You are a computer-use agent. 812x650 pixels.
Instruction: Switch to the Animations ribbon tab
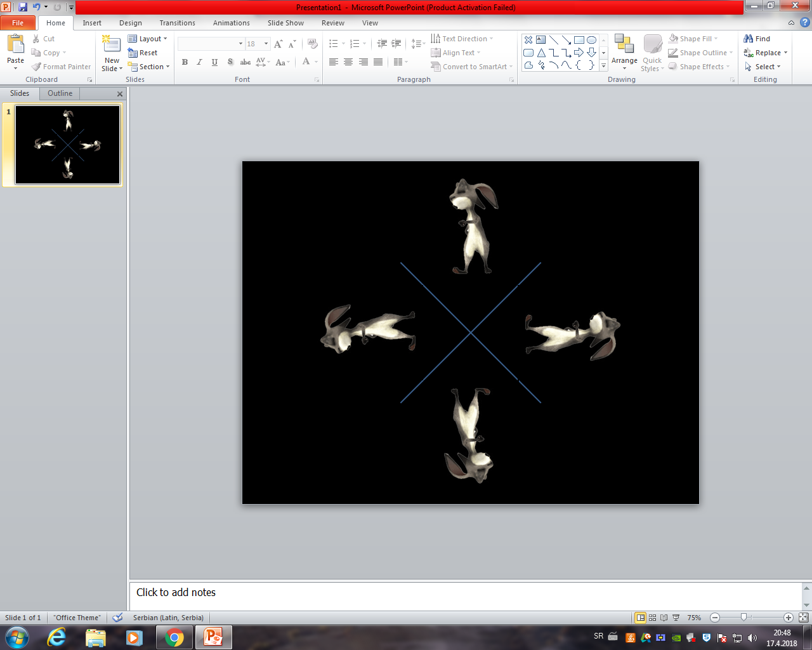[x=232, y=23]
